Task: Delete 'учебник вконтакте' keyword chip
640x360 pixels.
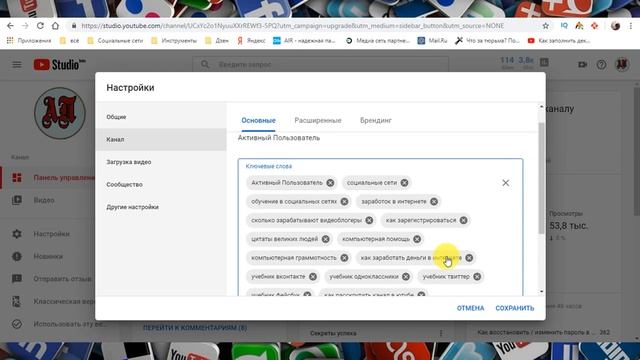Action: (x=313, y=277)
